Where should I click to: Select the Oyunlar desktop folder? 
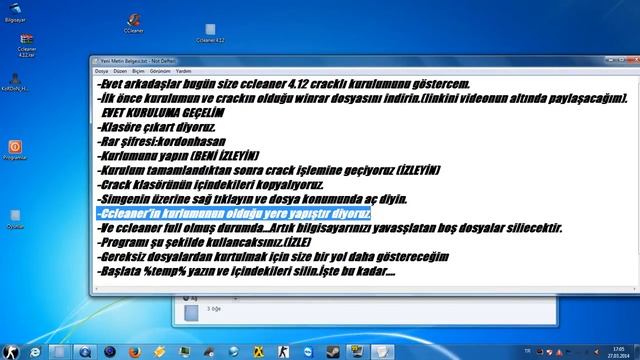coord(15,219)
